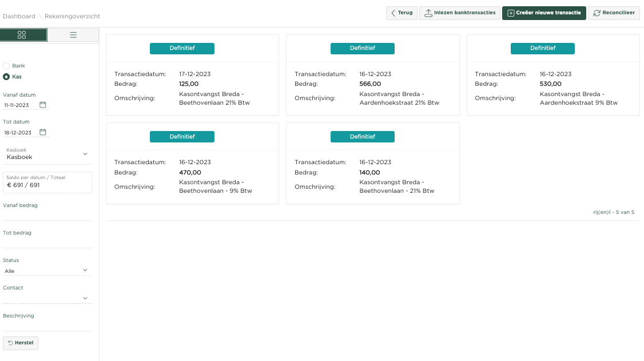Image resolution: width=644 pixels, height=361 pixels.
Task: Expand the Kasboek dropdown
Action: click(47, 154)
